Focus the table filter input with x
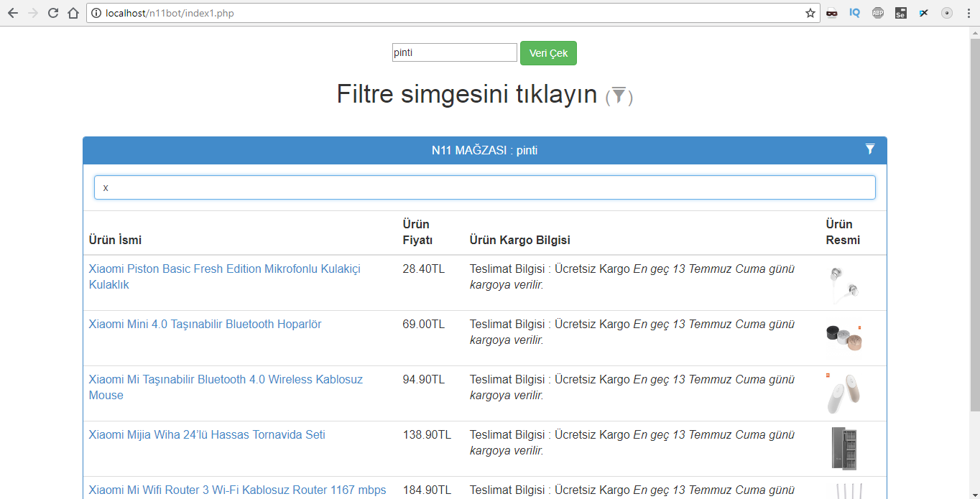980x499 pixels. (x=485, y=187)
